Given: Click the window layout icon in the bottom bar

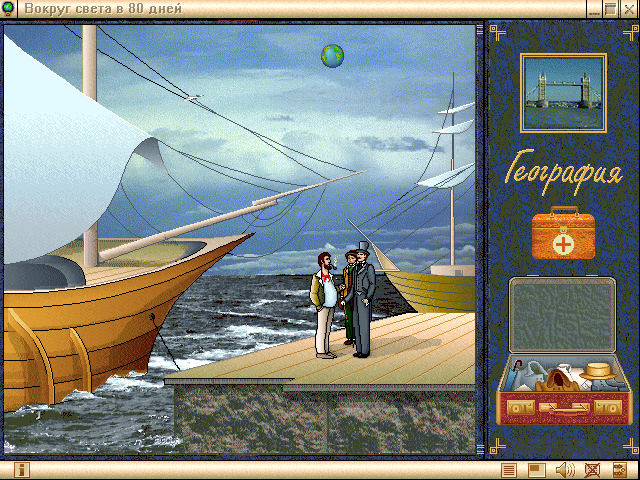Looking at the screenshot, I should pos(536,470).
